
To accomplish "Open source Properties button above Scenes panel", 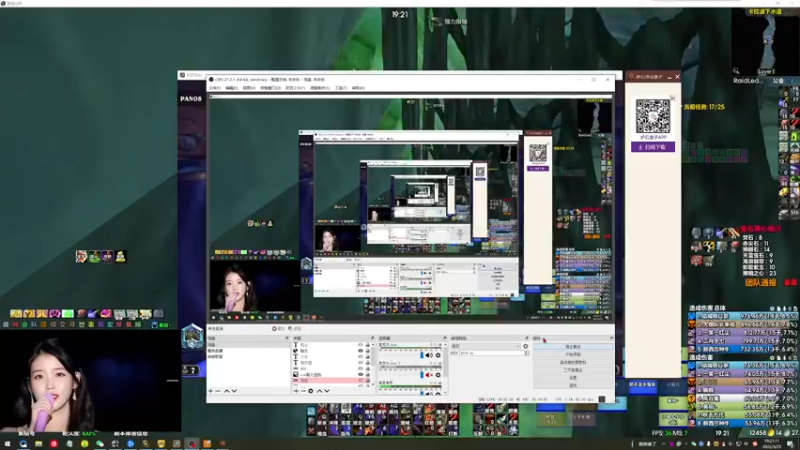I will 278,329.
